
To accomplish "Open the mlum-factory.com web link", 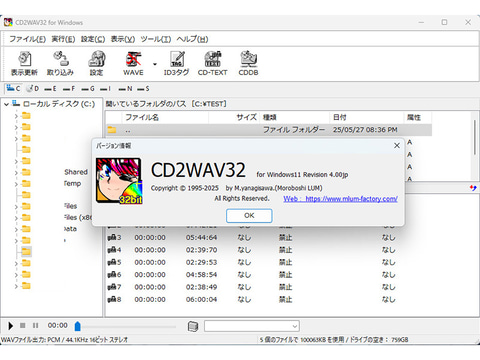I will click(340, 199).
